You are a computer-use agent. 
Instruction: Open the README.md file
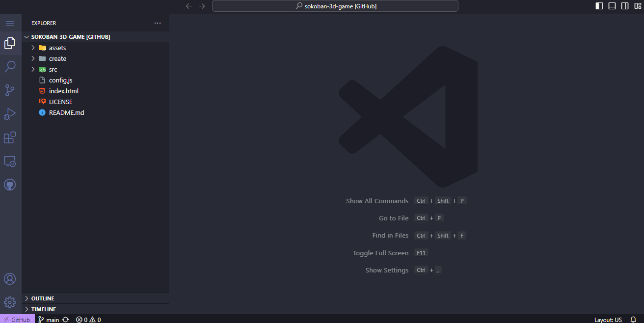point(95,112)
